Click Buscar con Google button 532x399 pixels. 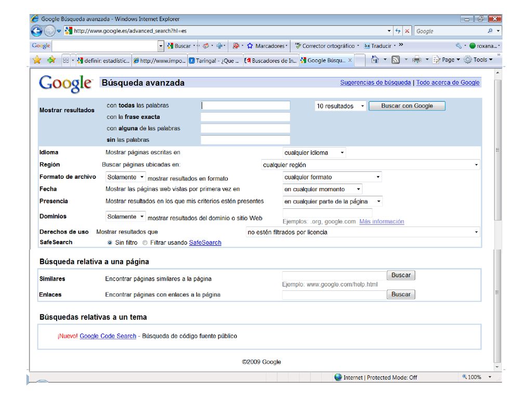(407, 106)
